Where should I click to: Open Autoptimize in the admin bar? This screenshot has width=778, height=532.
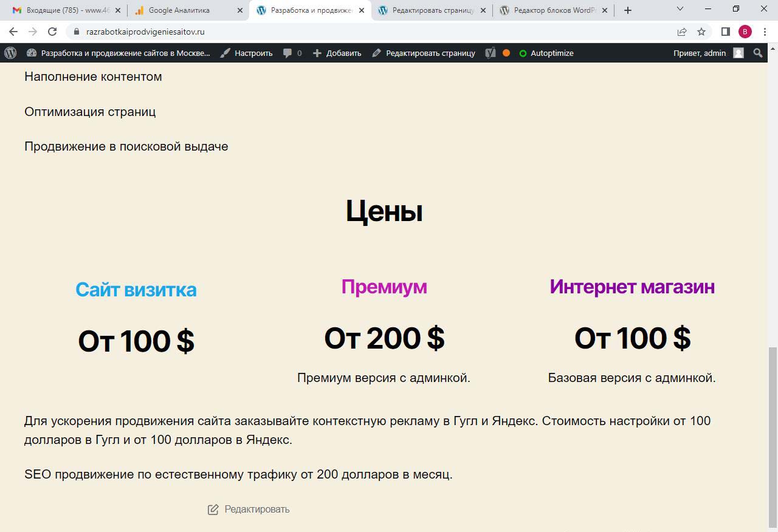[x=546, y=53]
